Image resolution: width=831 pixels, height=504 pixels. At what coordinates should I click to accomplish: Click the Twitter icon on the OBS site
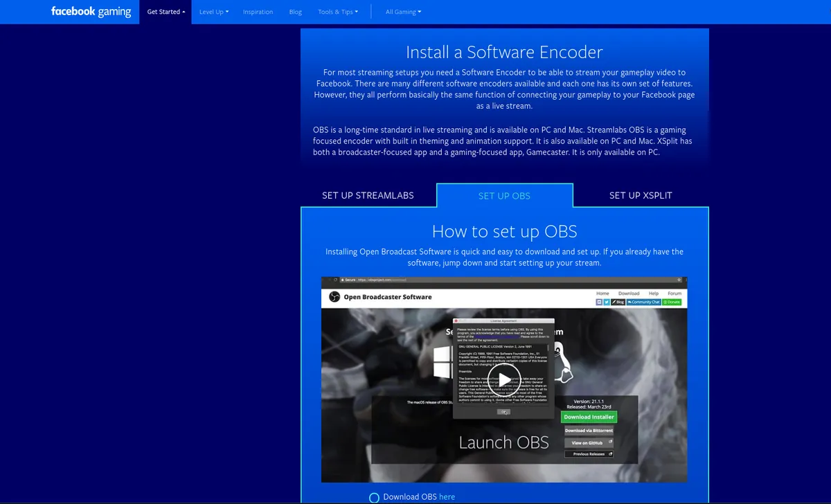coord(607,302)
